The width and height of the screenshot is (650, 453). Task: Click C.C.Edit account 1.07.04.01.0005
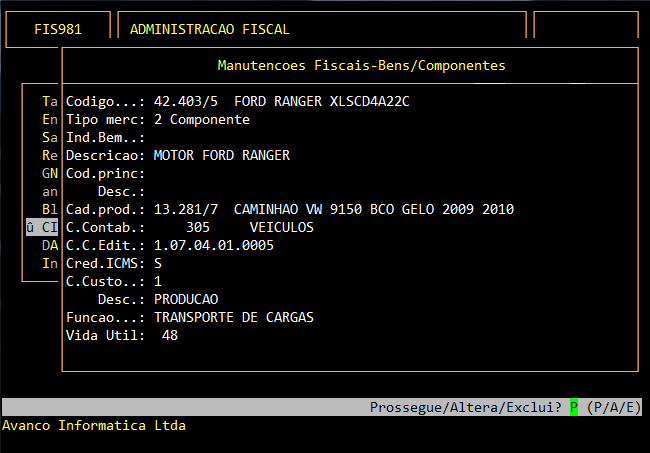point(214,246)
